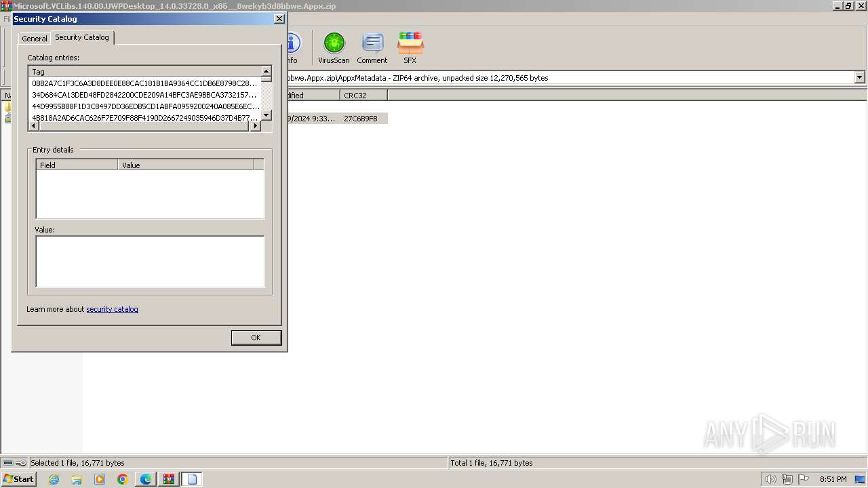This screenshot has width=868, height=488.
Task: Select catalog entry starting with 34D684CA13DE
Action: (x=144, y=95)
